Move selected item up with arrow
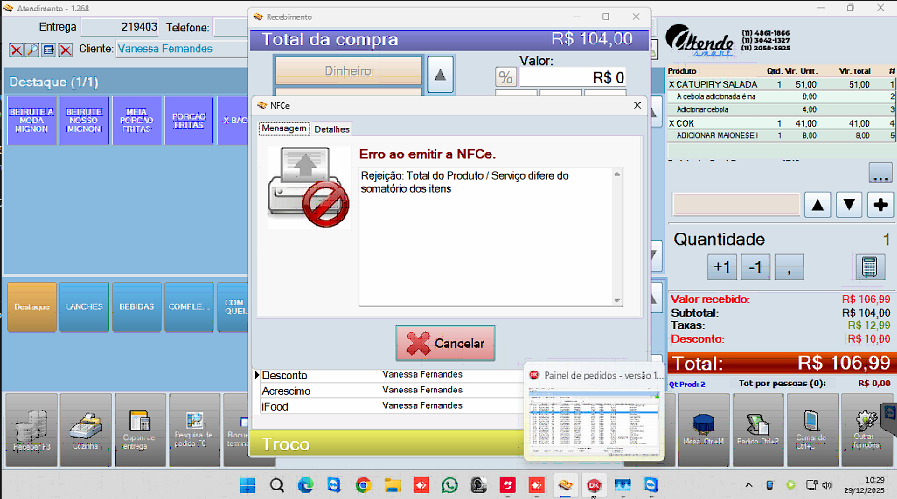 coord(817,205)
